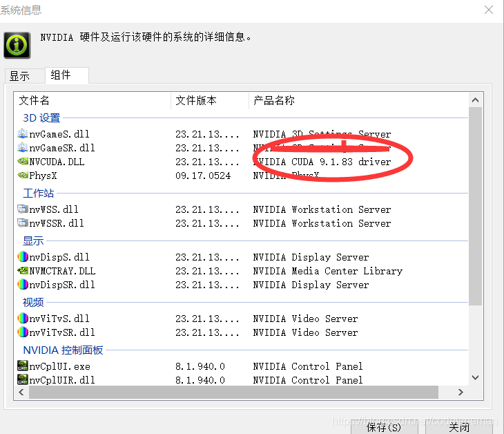Click the green system information icon
Viewport: 504px width, 434px height.
click(17, 45)
